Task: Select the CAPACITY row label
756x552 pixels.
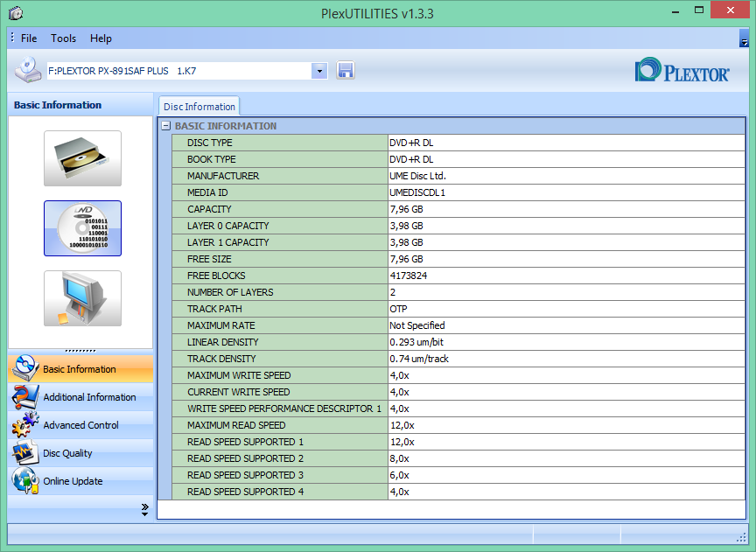Action: click(x=209, y=209)
